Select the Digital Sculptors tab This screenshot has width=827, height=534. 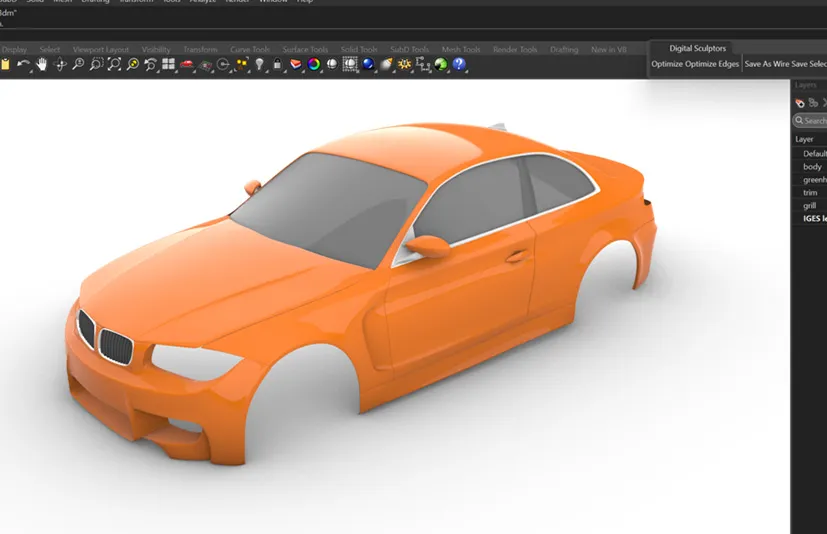point(698,48)
